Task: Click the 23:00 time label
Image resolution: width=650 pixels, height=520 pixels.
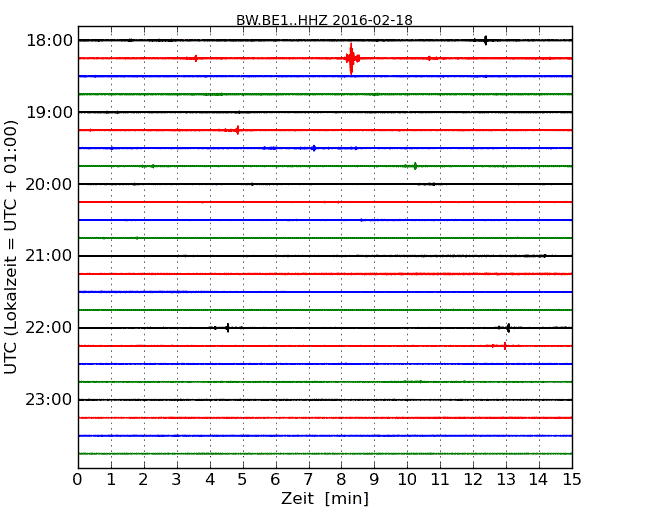Action: point(49,400)
